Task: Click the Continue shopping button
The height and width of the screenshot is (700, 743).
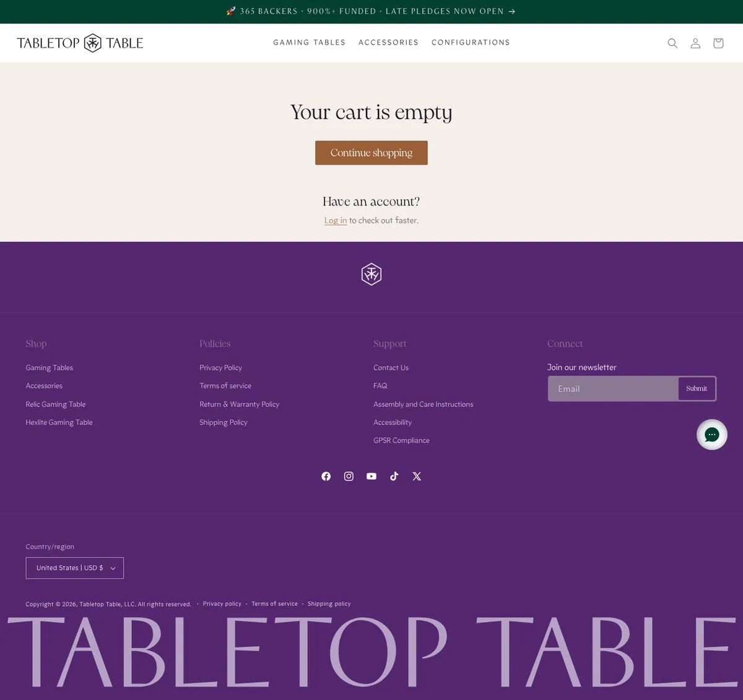Action: pos(371,153)
